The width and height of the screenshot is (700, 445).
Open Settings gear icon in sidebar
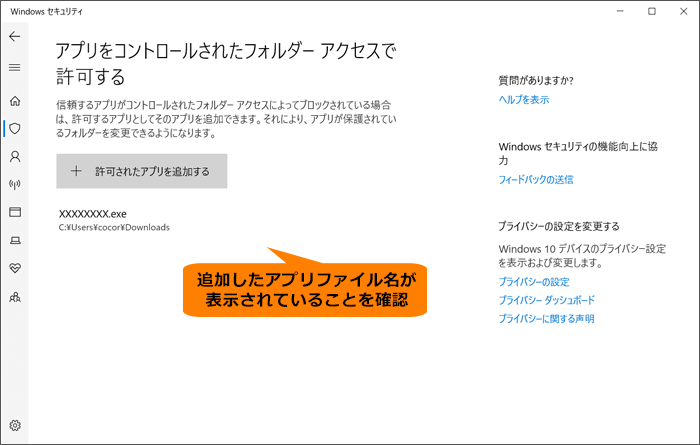15,425
